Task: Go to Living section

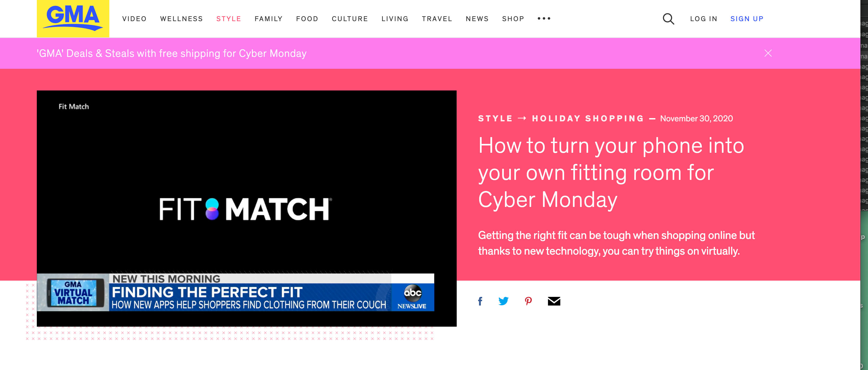Action: pos(395,19)
